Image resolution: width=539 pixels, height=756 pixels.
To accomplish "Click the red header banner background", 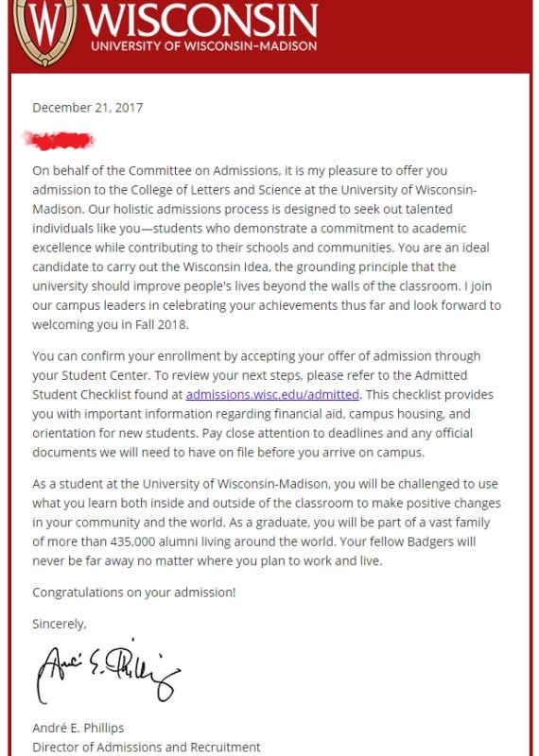I will 425,34.
